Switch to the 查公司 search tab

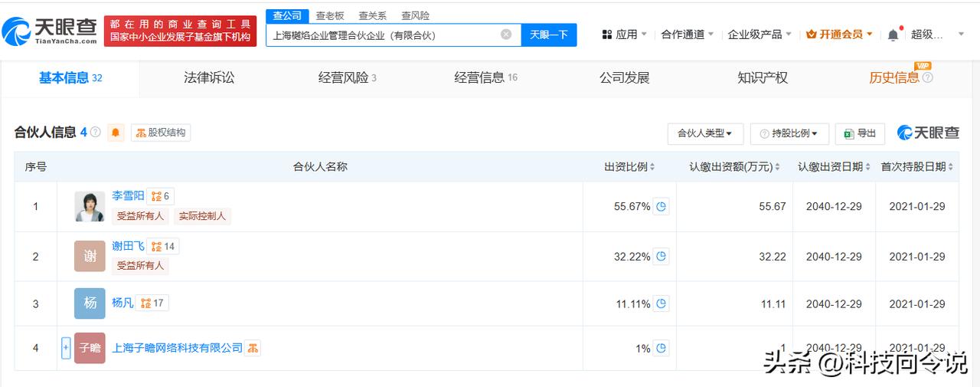coord(287,15)
